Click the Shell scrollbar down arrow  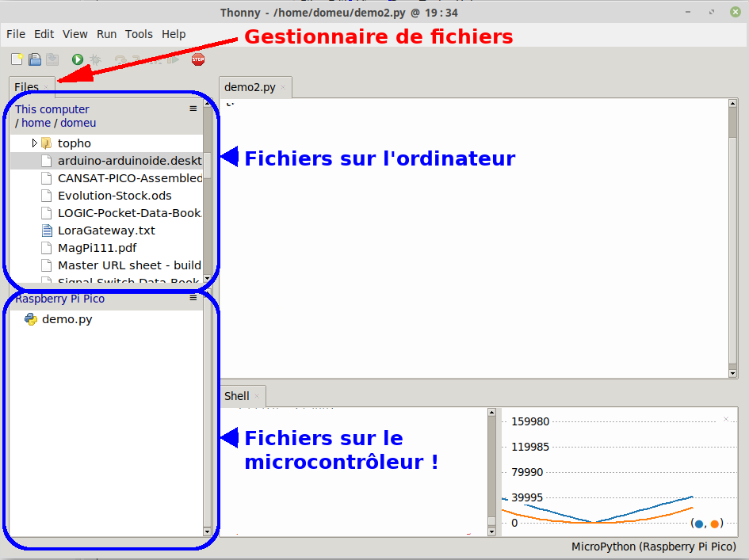pyautogui.click(x=491, y=531)
